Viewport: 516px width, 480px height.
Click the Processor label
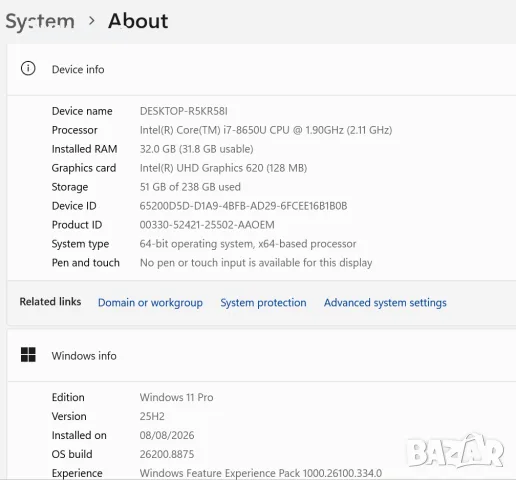pyautogui.click(x=75, y=130)
